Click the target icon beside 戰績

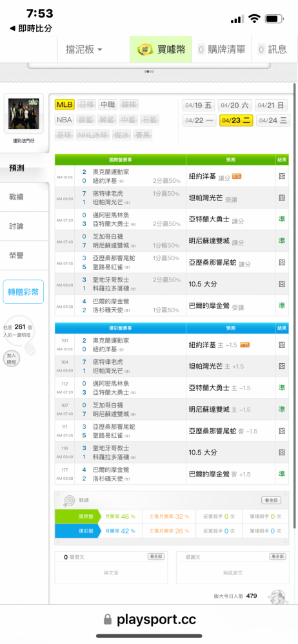coord(69,500)
